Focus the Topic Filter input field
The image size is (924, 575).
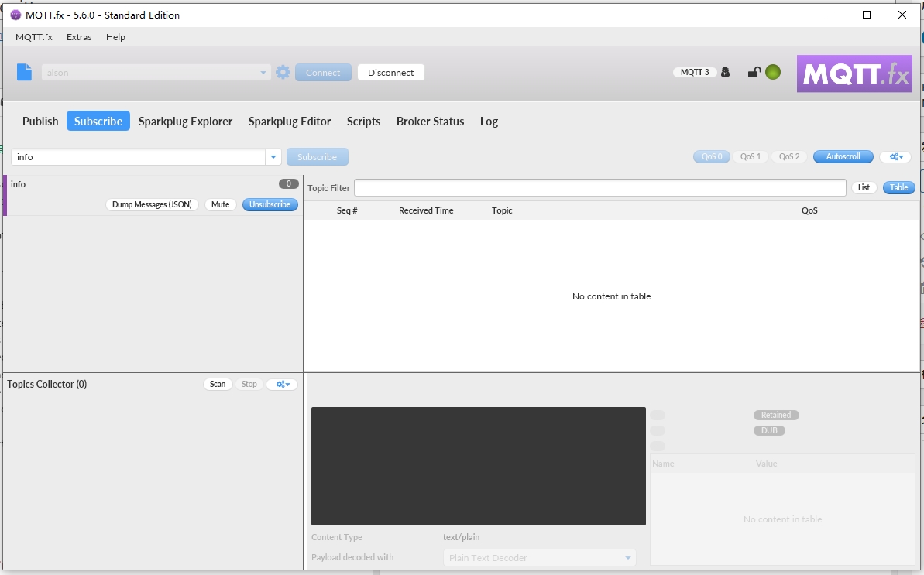[x=600, y=188]
